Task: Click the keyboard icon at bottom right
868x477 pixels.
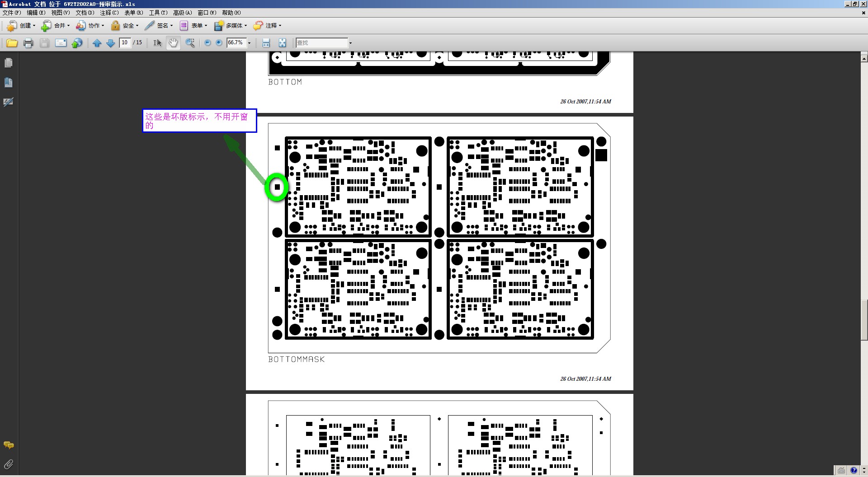Action: pos(841,470)
